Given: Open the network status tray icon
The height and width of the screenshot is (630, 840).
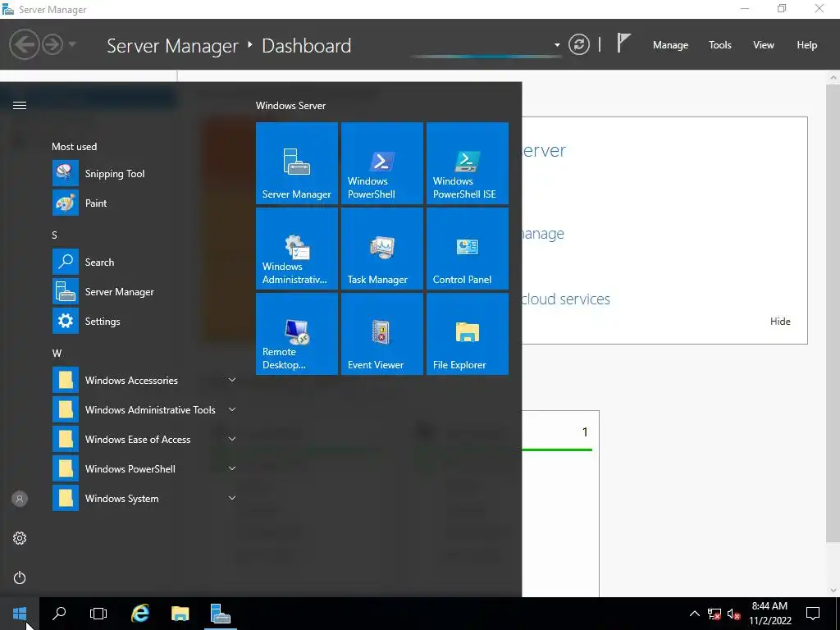Looking at the screenshot, I should [x=714, y=614].
